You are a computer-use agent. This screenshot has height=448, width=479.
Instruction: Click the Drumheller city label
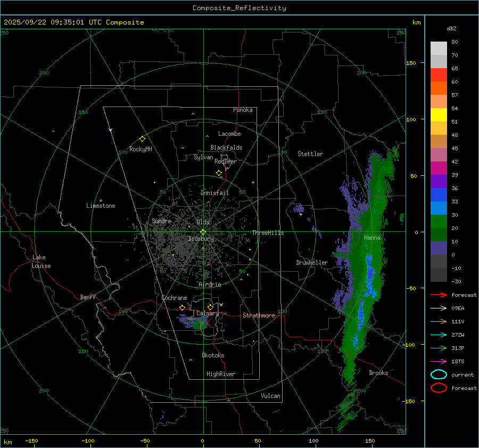point(312,263)
